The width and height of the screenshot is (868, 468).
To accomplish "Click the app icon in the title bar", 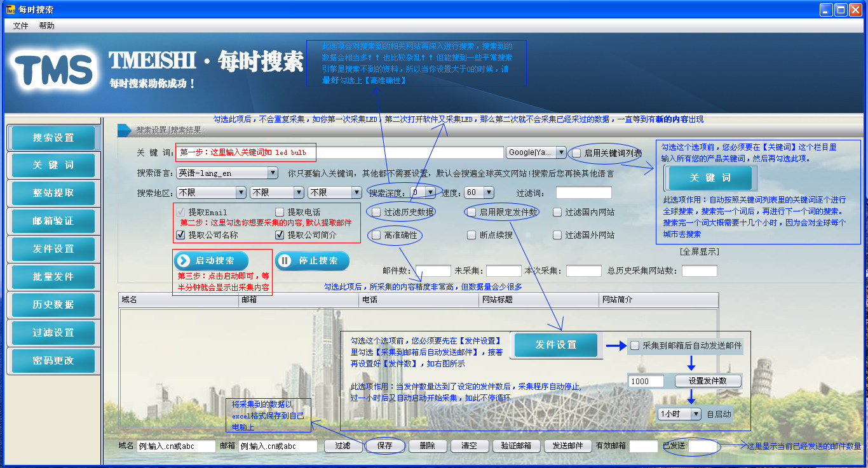I will point(10,10).
